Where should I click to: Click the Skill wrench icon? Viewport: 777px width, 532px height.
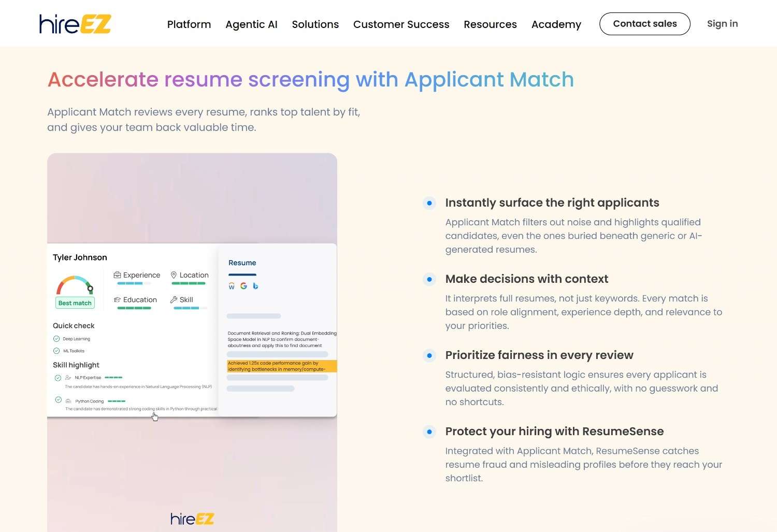point(174,300)
